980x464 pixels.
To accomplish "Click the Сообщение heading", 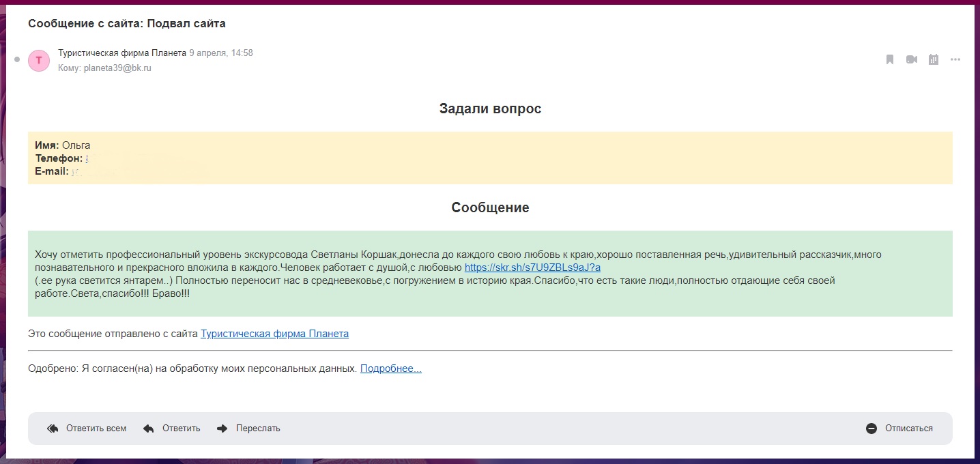I will [490, 207].
